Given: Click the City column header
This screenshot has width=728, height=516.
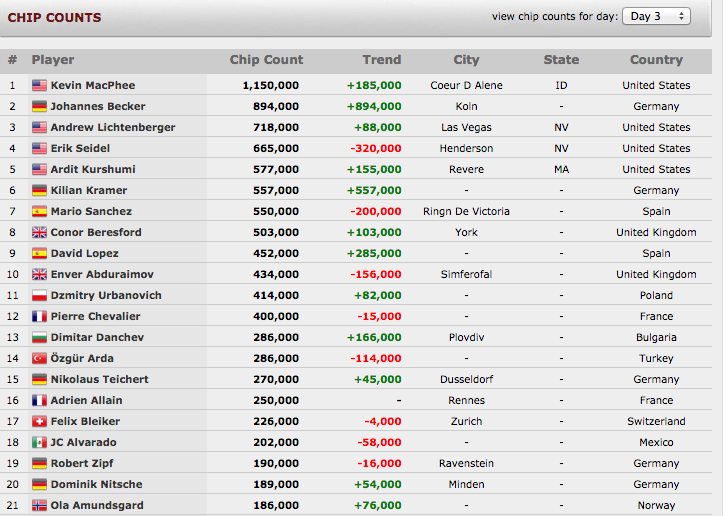Looking at the screenshot, I should point(466,60).
